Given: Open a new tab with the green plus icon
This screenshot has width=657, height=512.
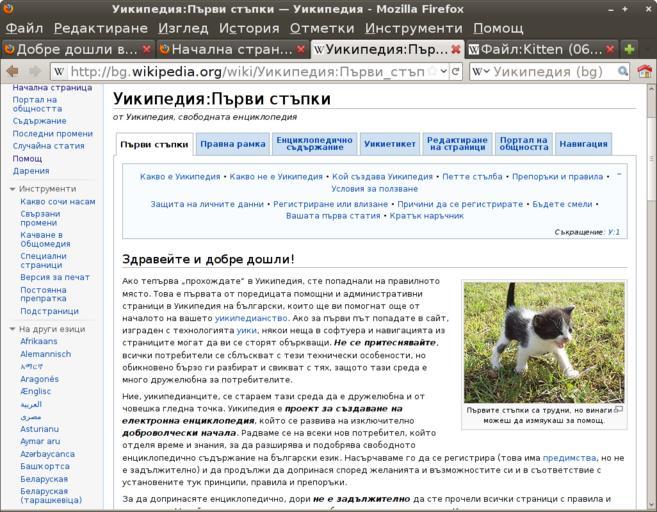Looking at the screenshot, I should tap(629, 48).
